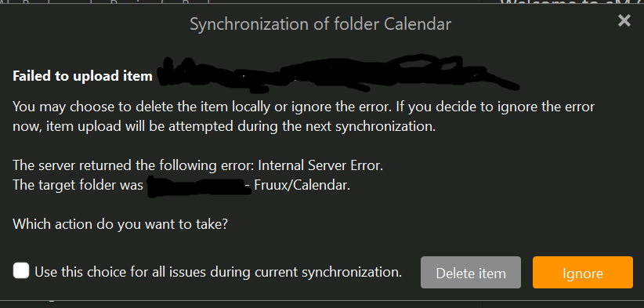Viewport: 644px width, 308px height.
Task: Click the 'Synchronization of folder Calendar' title
Action: click(x=320, y=24)
